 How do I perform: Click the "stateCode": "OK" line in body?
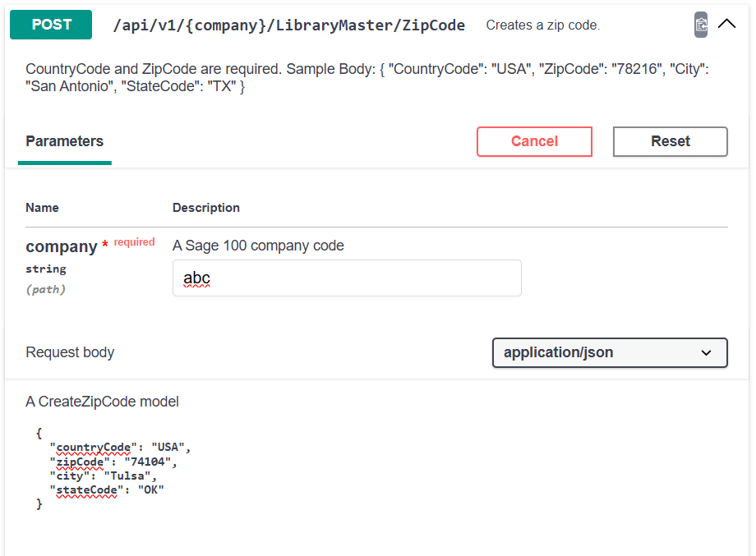coord(107,489)
